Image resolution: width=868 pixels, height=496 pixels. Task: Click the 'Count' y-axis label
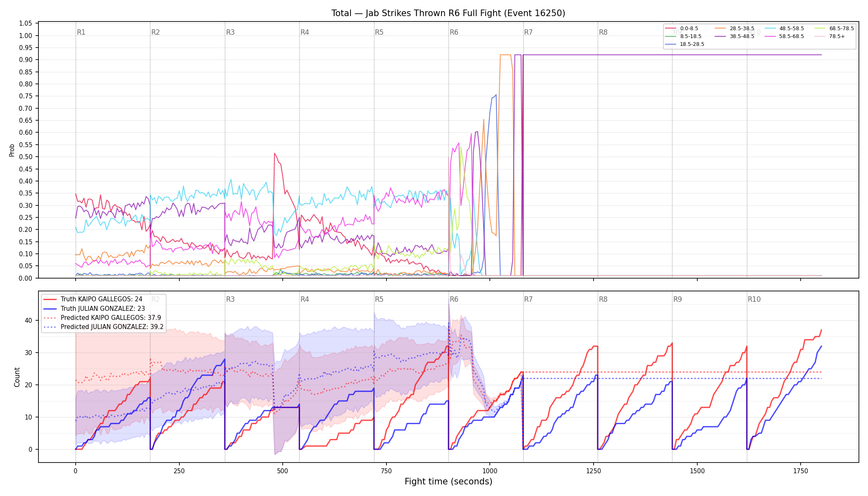pos(17,377)
